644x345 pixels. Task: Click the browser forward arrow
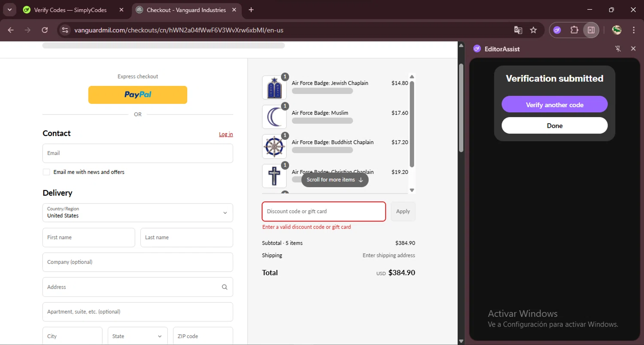(28, 30)
